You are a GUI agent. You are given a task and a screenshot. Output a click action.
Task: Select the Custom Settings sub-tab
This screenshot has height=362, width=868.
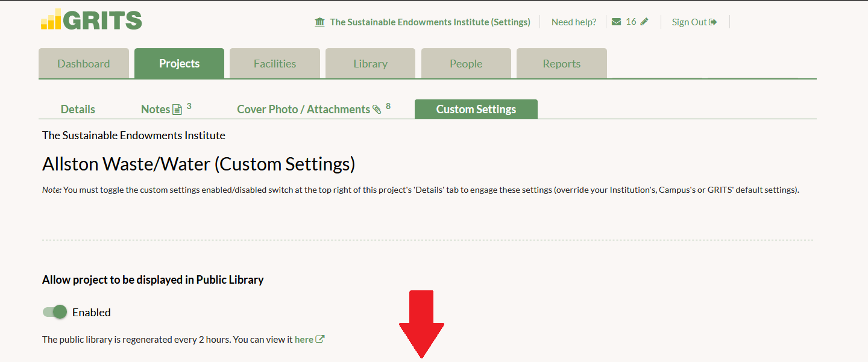coord(476,109)
